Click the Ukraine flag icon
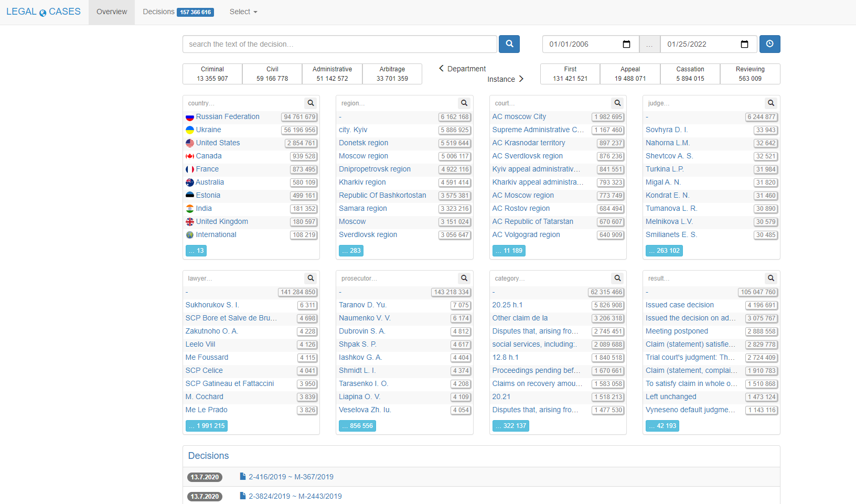 [190, 130]
